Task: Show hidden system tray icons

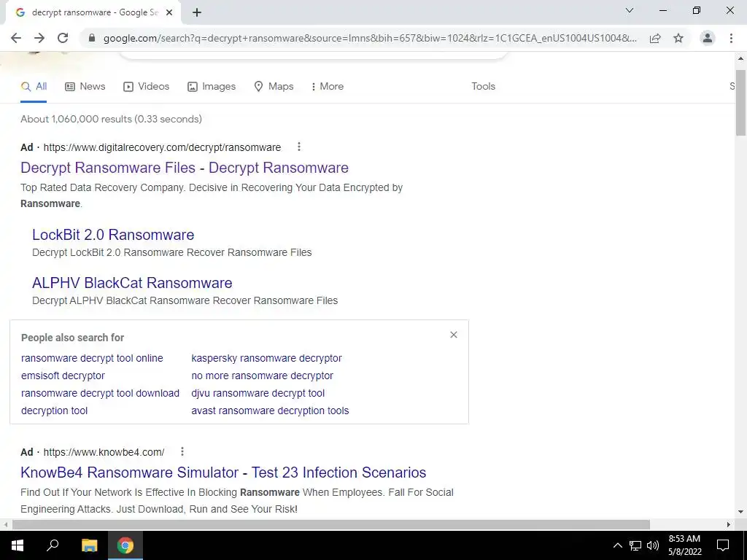Action: click(617, 545)
